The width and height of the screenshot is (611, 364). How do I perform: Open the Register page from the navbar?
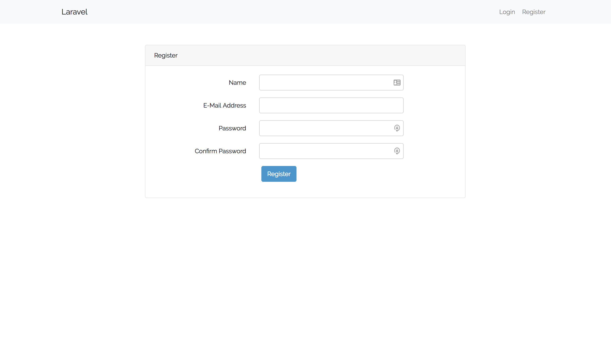pos(534,12)
